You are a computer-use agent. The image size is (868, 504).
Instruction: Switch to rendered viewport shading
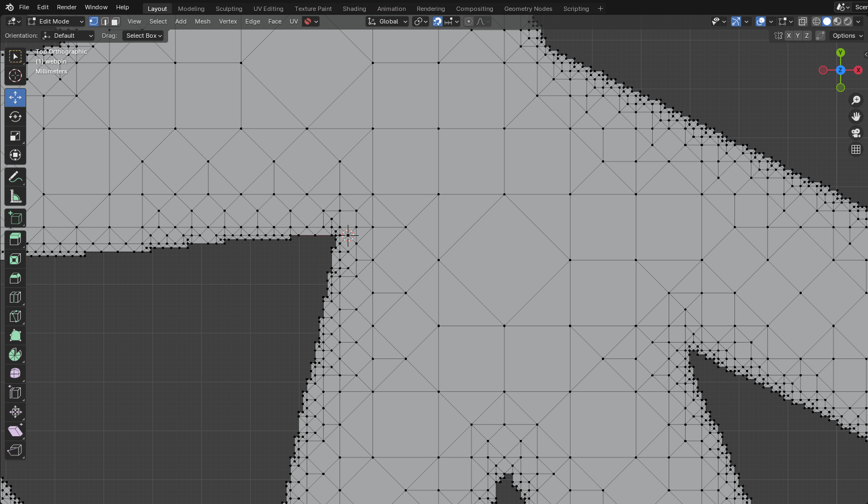(848, 21)
